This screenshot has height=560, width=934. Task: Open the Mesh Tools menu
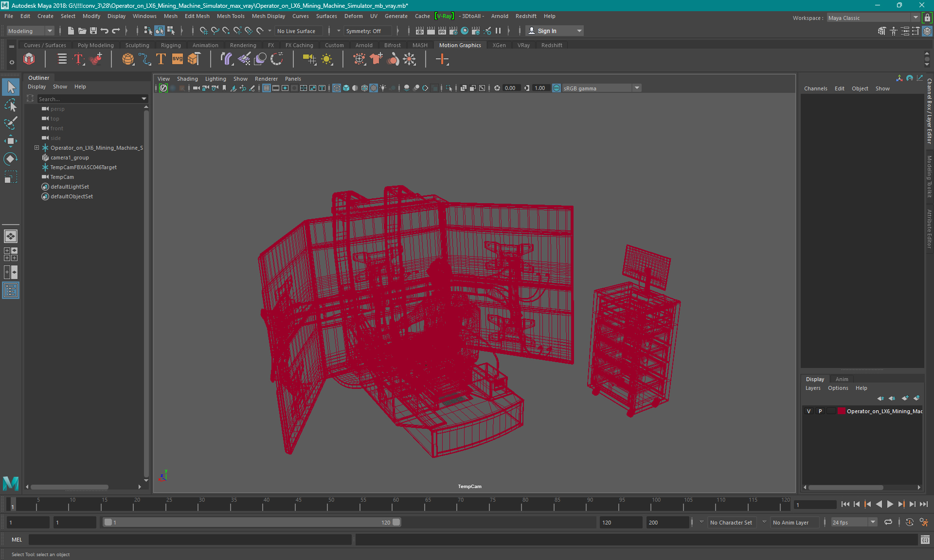(x=231, y=16)
